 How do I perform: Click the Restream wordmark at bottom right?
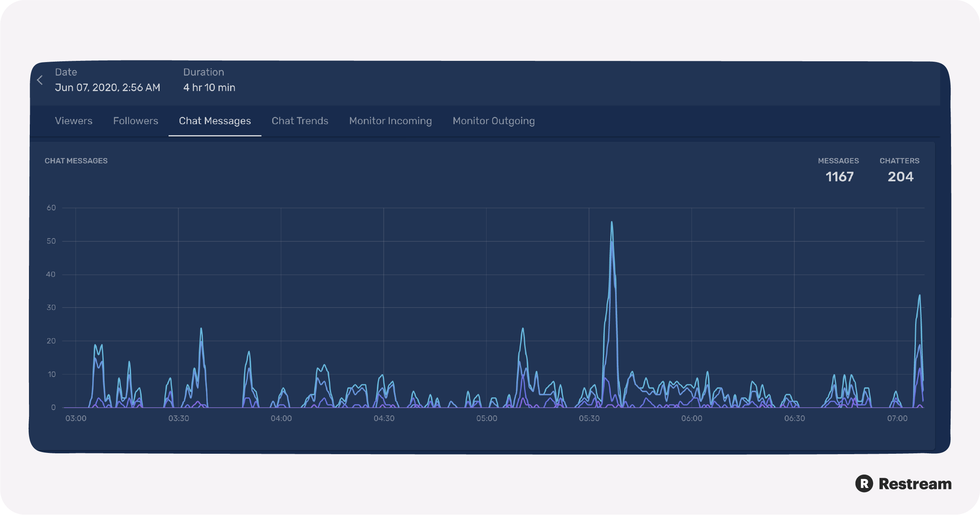[916, 484]
